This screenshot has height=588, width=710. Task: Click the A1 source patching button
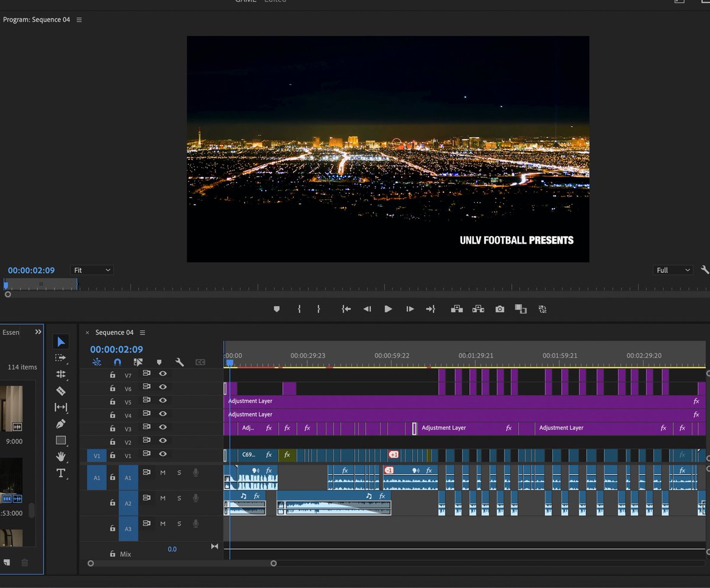click(97, 477)
